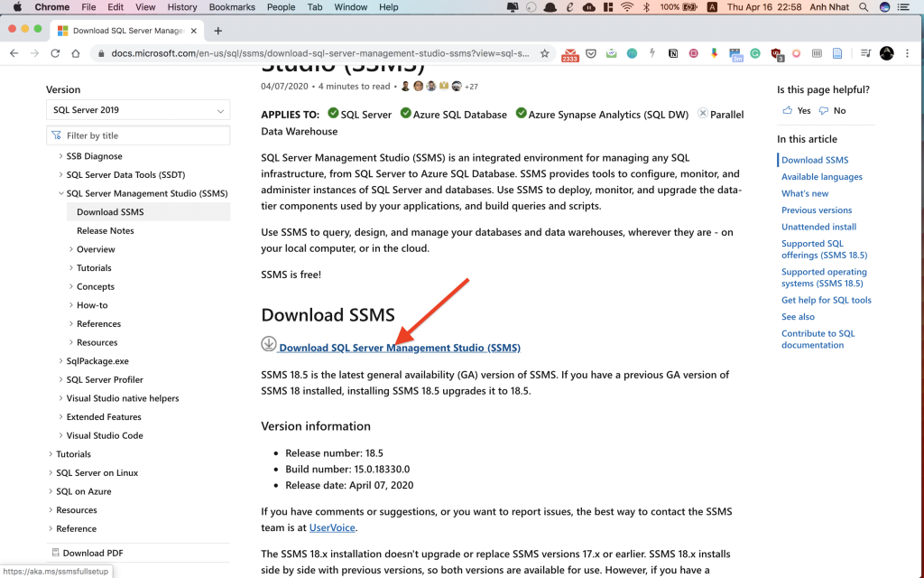The height and width of the screenshot is (578, 924).
Task: Open the Apple menu
Action: coord(17,7)
